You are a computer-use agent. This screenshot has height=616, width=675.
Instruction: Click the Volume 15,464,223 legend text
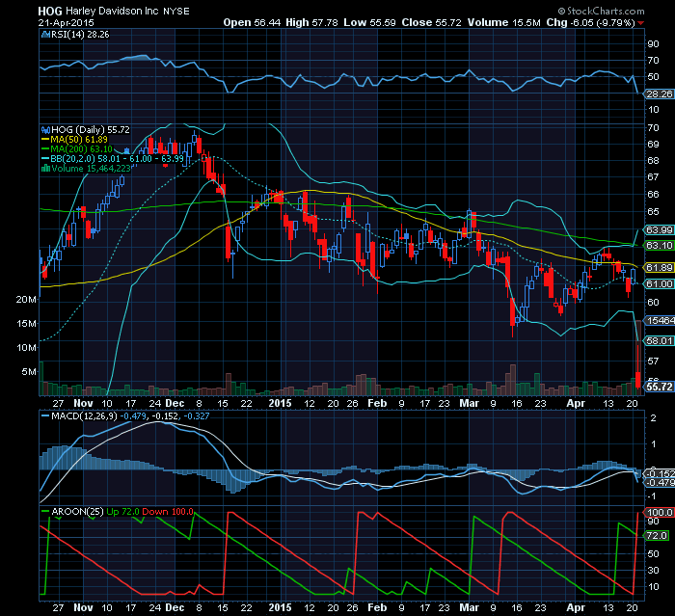[x=91, y=169]
